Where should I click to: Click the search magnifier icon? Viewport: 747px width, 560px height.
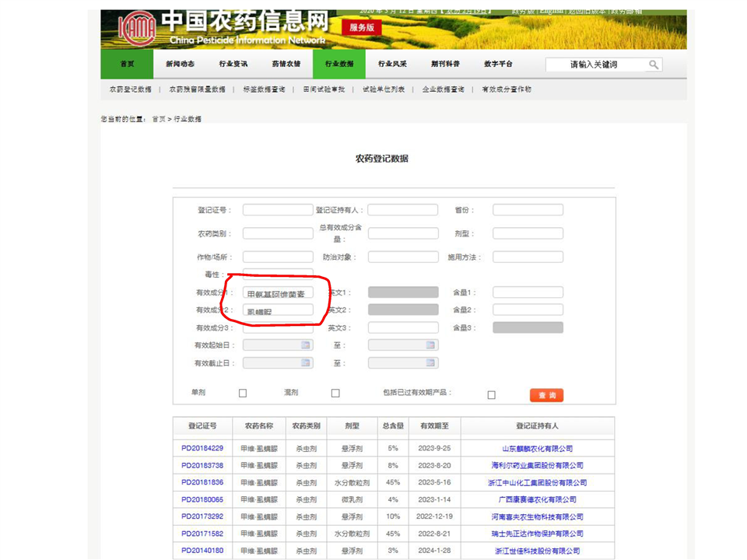pos(654,65)
